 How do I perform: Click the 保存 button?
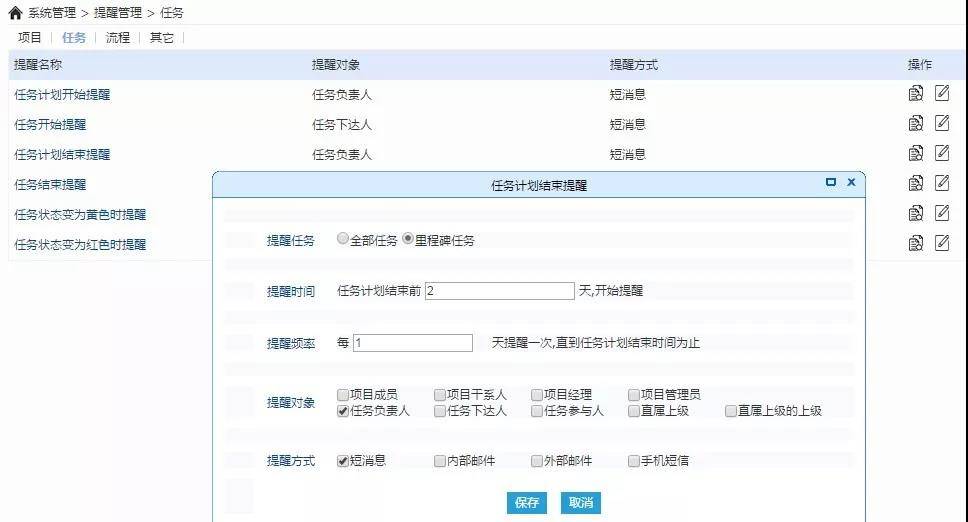click(x=527, y=503)
